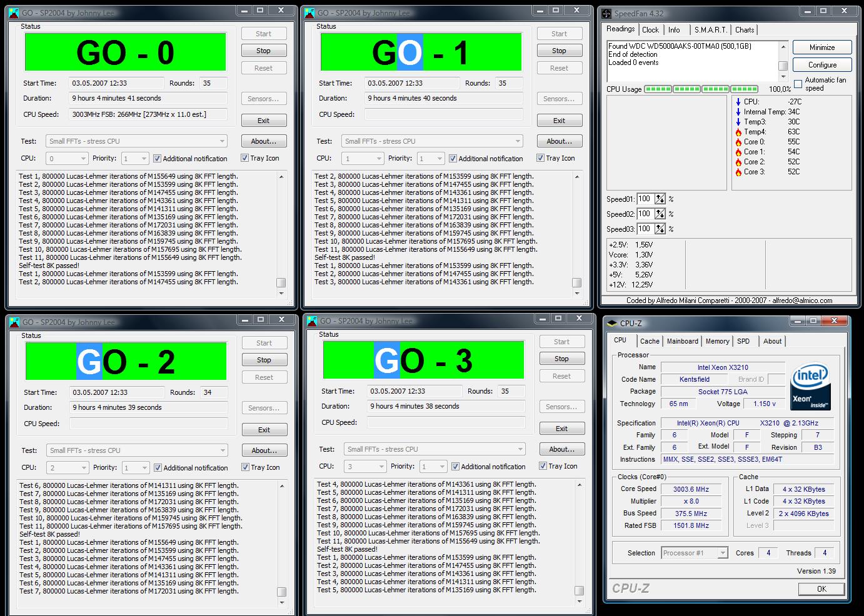This screenshot has height=616, width=864.
Task: Switch to the Clock tab in SpeedFan
Action: (650, 30)
